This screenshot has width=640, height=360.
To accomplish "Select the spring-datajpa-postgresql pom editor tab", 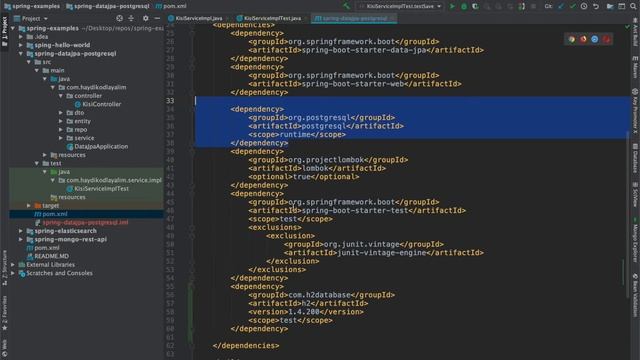I will (x=353, y=18).
